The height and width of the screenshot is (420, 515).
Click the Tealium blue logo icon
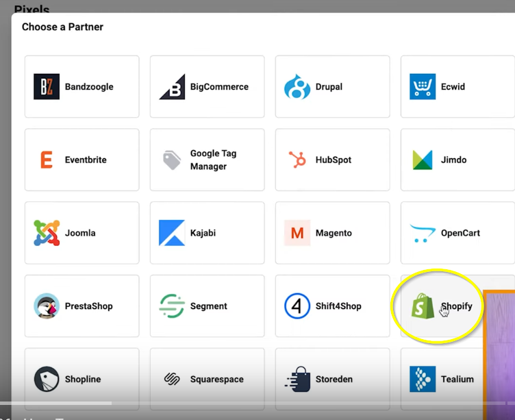point(423,379)
